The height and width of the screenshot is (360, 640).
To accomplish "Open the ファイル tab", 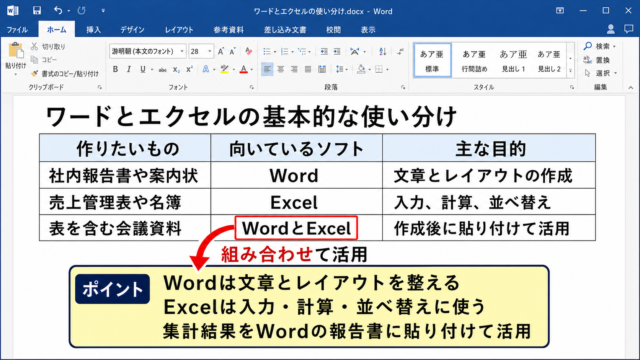I will click(x=17, y=30).
